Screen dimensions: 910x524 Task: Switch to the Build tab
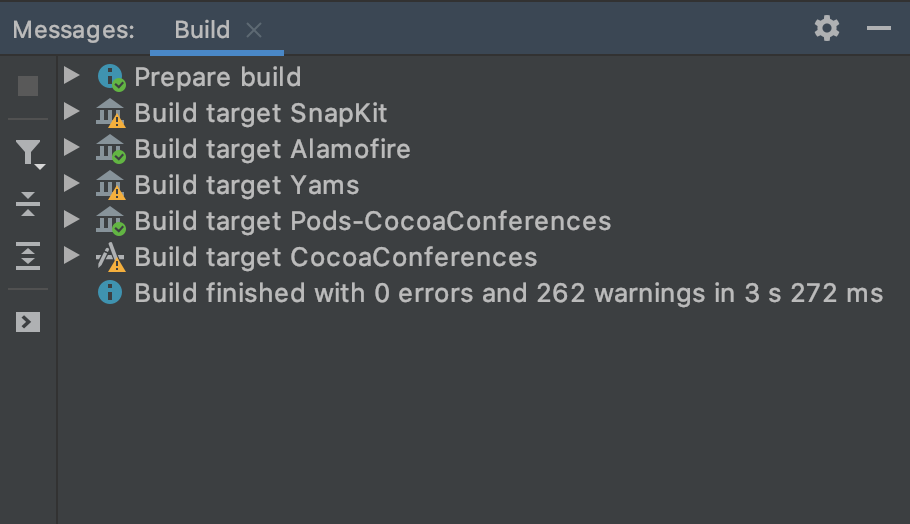(202, 30)
